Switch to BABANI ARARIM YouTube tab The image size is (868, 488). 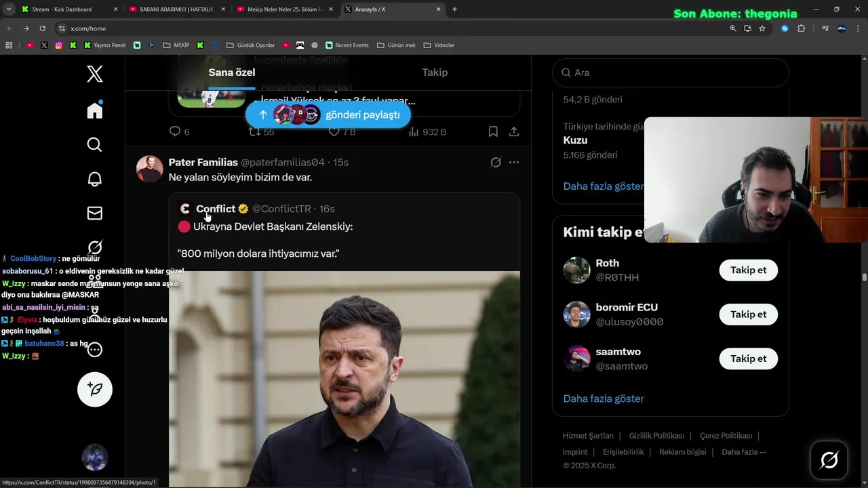pyautogui.click(x=178, y=9)
